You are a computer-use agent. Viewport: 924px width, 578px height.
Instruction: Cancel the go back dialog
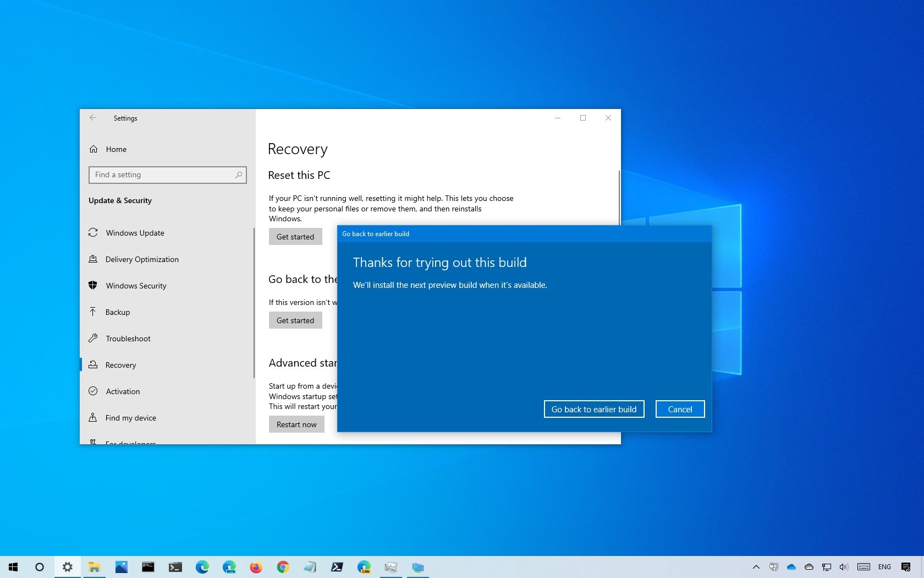pos(680,409)
